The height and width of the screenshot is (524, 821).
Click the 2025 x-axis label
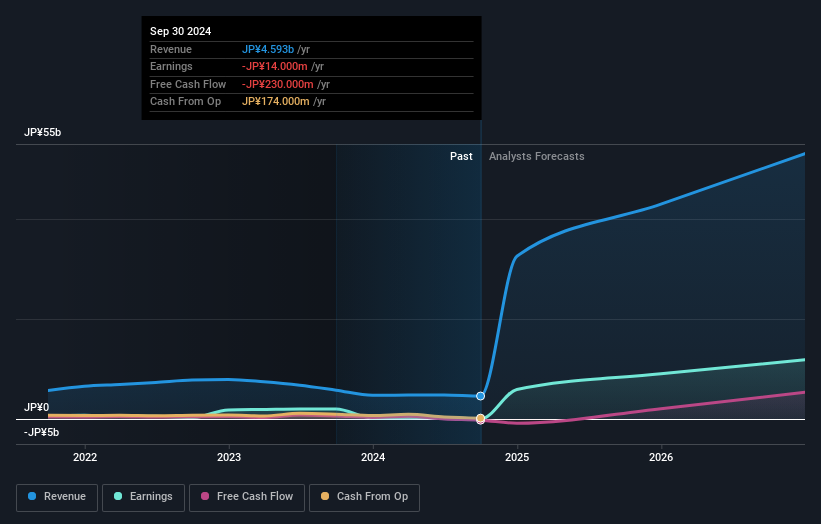[517, 458]
